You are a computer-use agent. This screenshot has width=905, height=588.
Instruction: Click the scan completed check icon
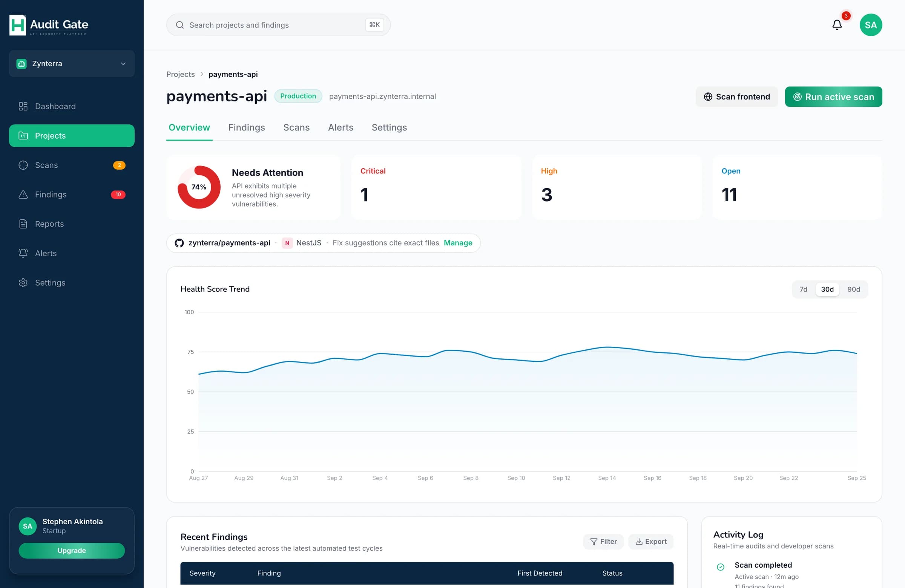[x=720, y=567]
